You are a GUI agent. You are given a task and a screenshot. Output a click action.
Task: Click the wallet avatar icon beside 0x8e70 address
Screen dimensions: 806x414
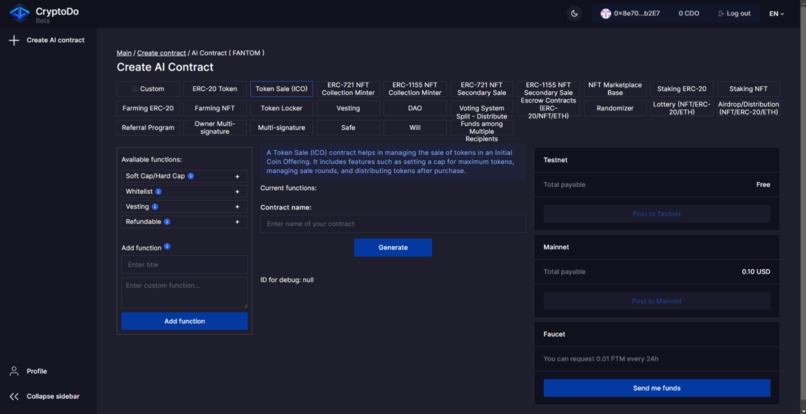pyautogui.click(x=606, y=13)
